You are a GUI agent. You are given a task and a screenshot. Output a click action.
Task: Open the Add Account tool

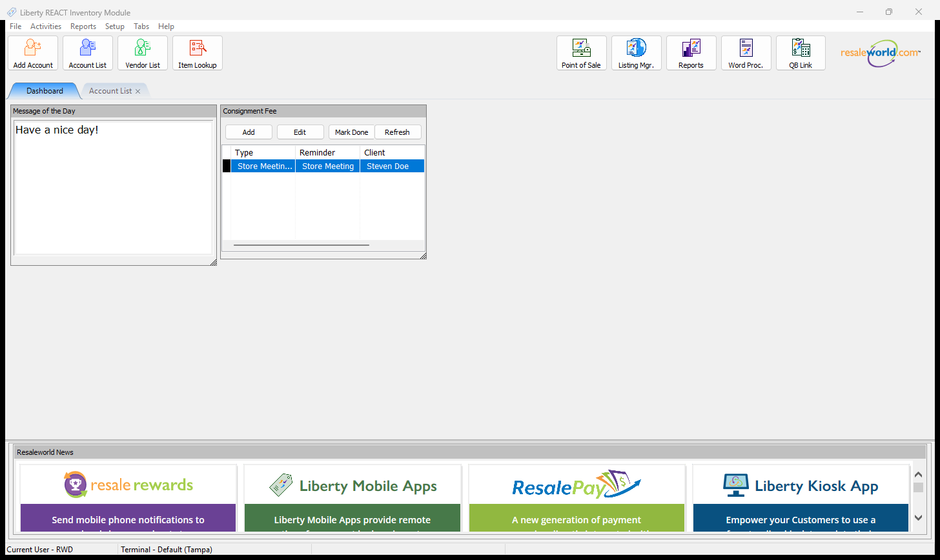[33, 53]
